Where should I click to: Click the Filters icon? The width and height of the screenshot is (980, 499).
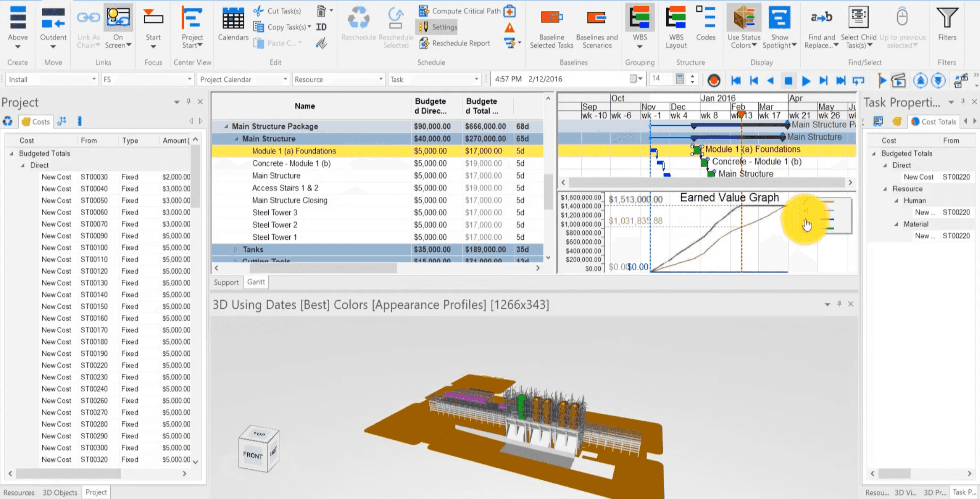947,17
